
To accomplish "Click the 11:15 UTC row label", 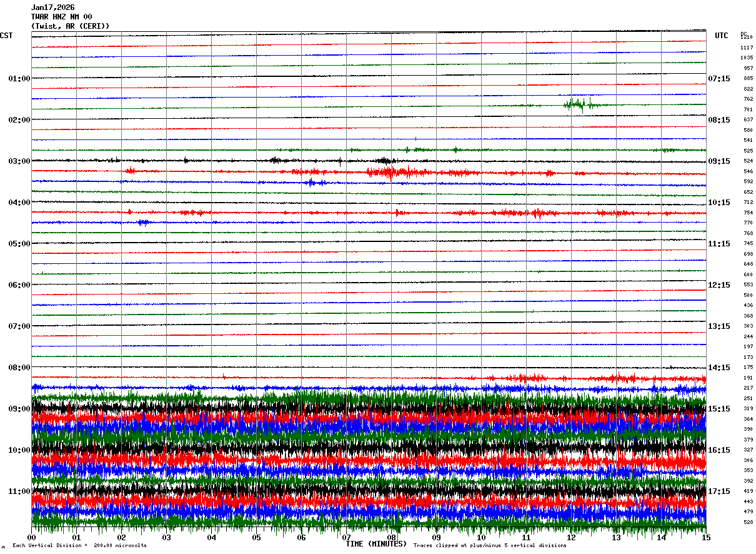I will pos(719,244).
